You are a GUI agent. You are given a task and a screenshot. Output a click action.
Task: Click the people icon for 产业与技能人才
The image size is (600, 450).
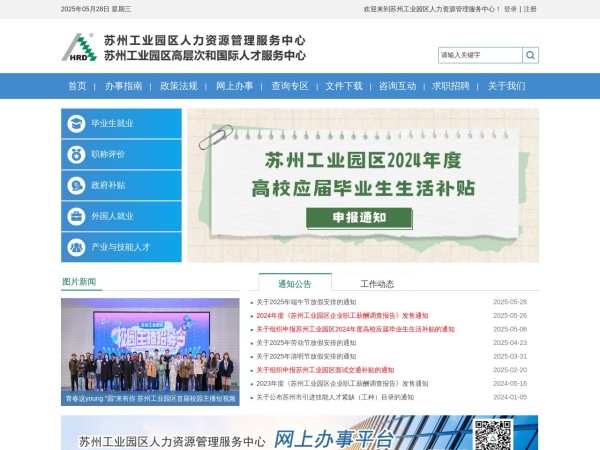[76, 247]
